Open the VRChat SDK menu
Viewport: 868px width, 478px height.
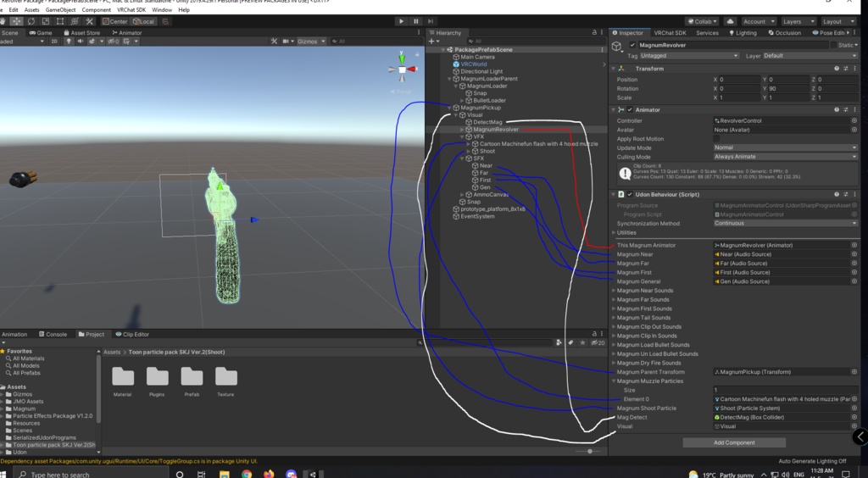(x=131, y=10)
